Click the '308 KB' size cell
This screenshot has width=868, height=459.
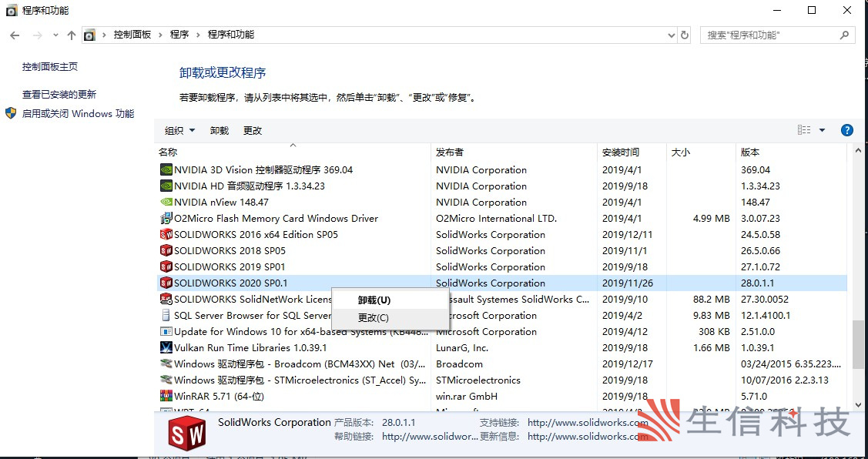click(714, 331)
